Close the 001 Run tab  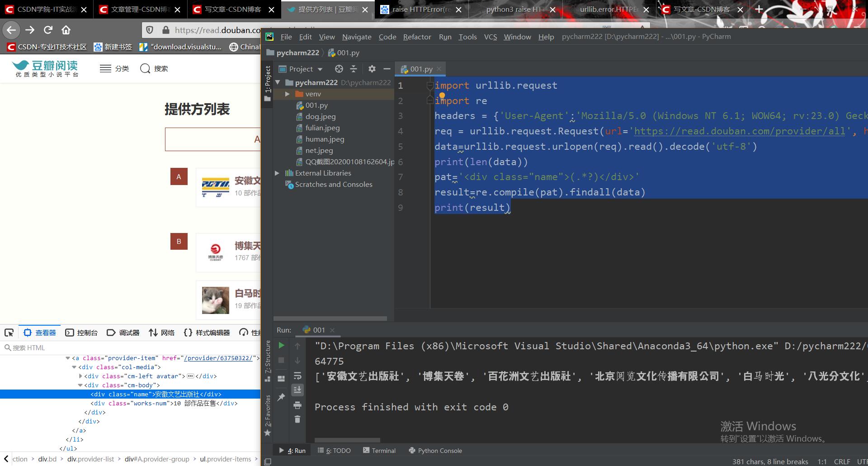click(332, 330)
